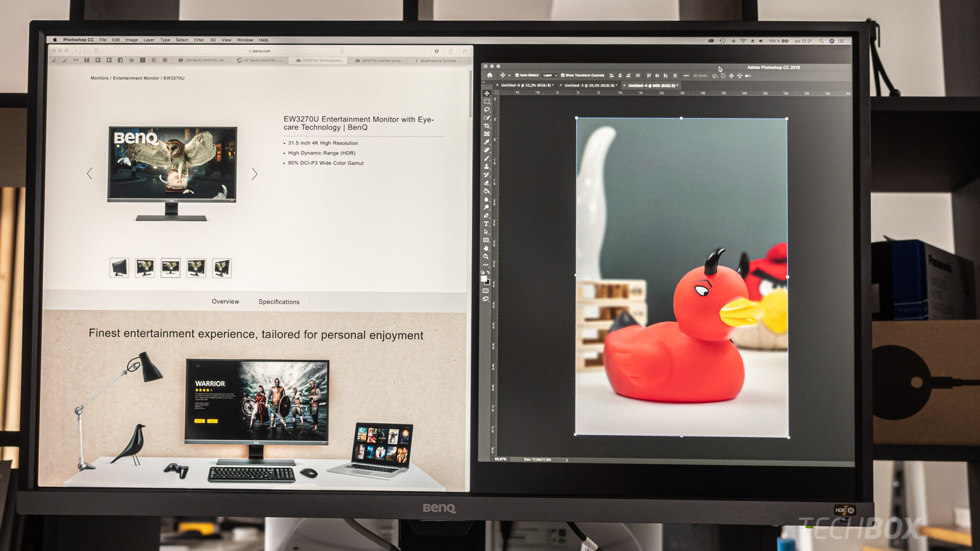Select the Rectangular Marquee tool
This screenshot has height=551, width=980.
pyautogui.click(x=487, y=102)
